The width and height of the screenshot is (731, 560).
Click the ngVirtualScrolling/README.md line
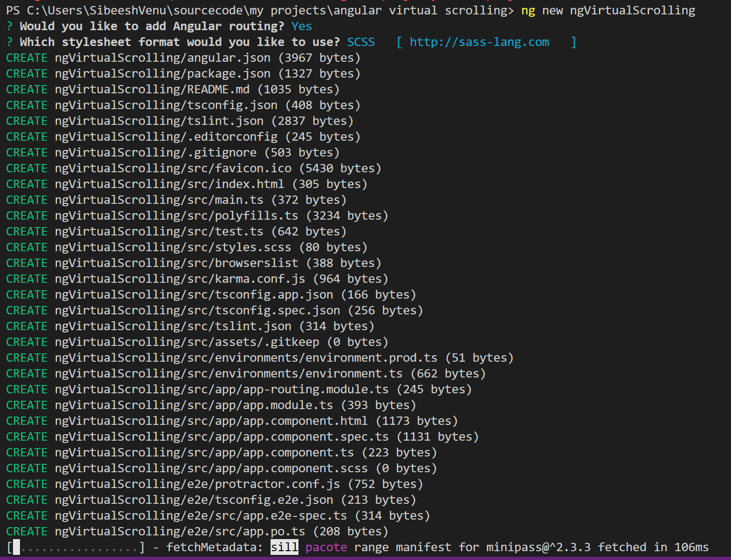(x=173, y=90)
